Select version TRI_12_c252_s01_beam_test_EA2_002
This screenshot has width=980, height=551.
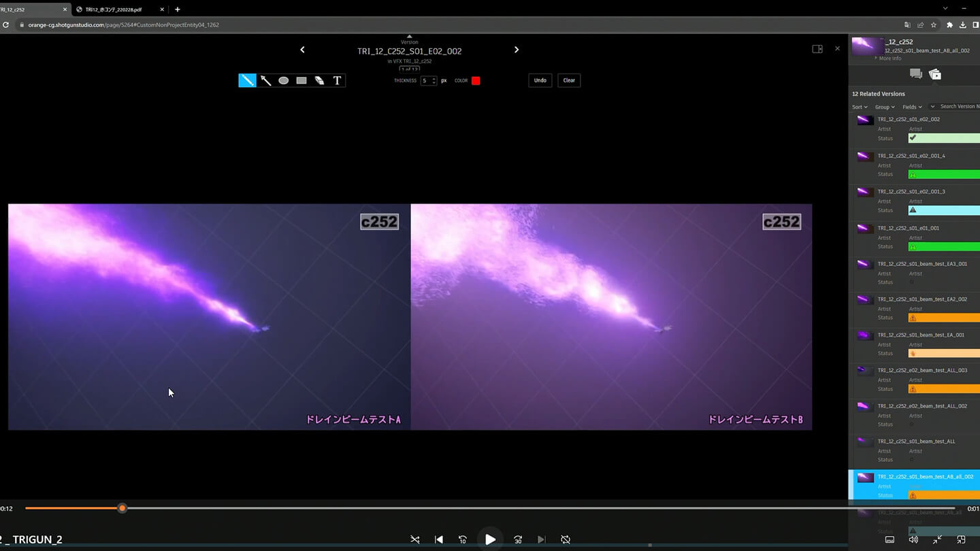(x=922, y=299)
